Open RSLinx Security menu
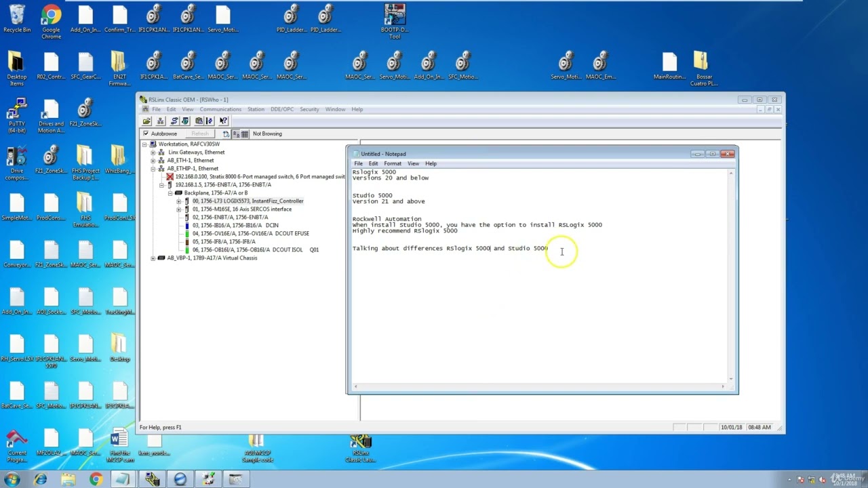 tap(309, 109)
